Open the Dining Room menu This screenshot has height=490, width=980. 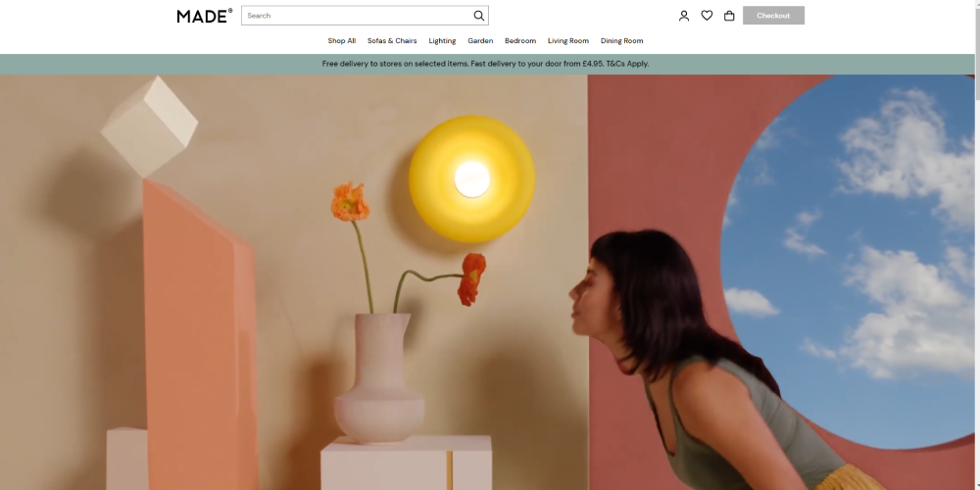[622, 40]
